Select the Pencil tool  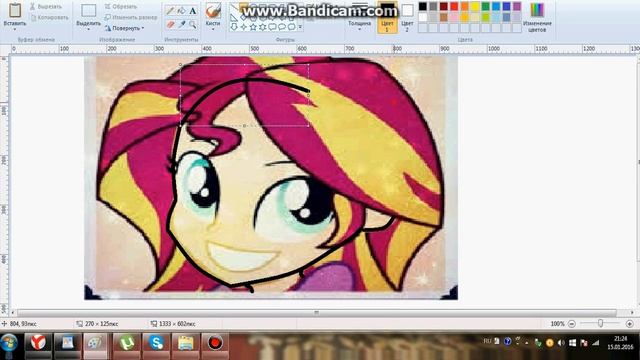click(170, 11)
